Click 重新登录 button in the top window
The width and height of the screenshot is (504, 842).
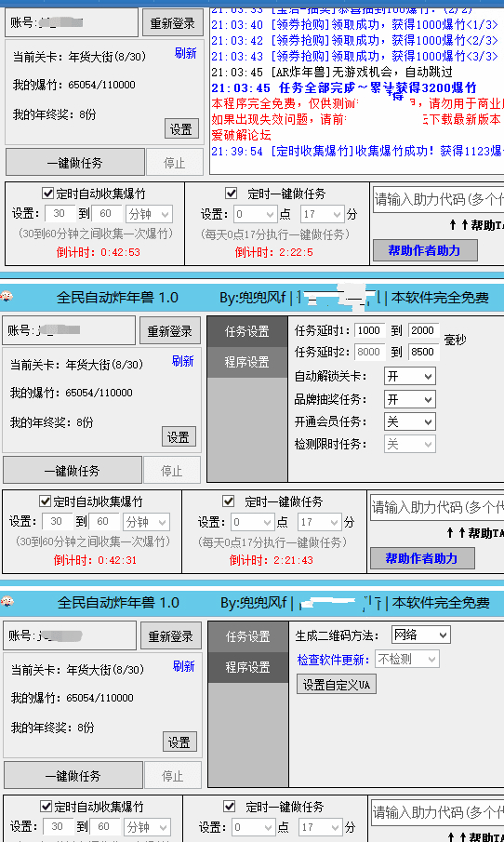(x=173, y=23)
